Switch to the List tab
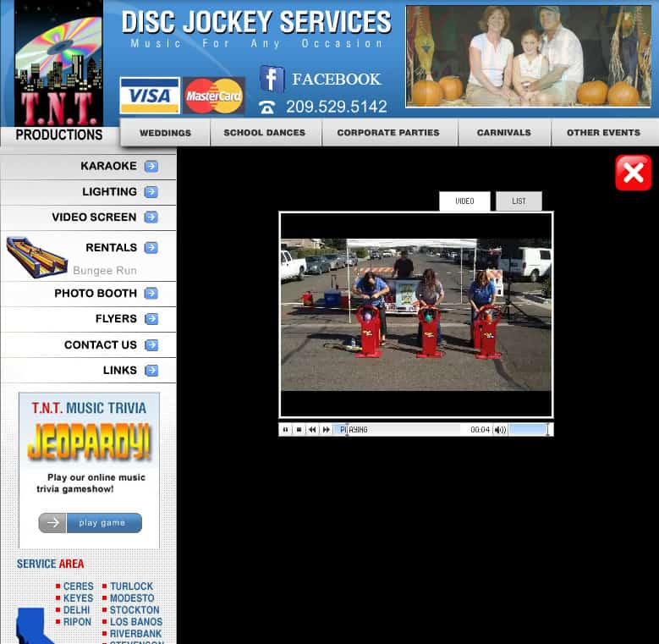This screenshot has width=659, height=644. coord(519,201)
